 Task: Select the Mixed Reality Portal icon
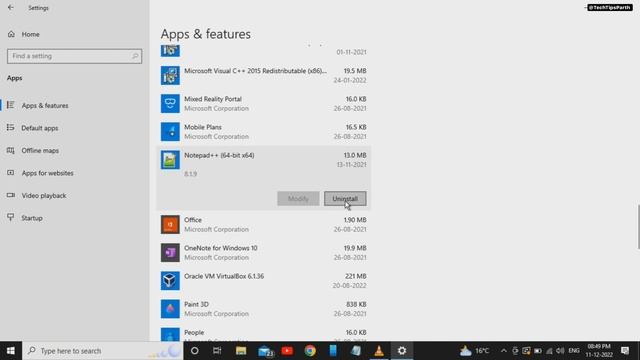[x=170, y=104]
